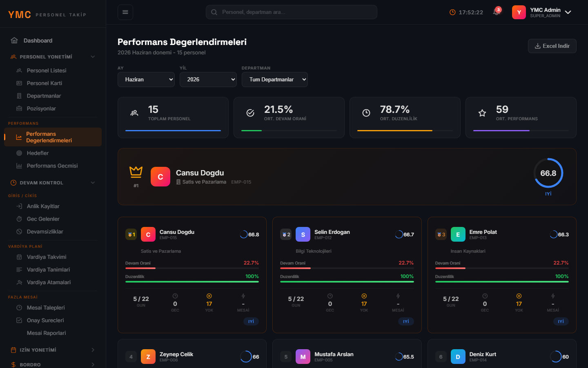Collapse the Personel Yonetimi section chevron

[93, 57]
